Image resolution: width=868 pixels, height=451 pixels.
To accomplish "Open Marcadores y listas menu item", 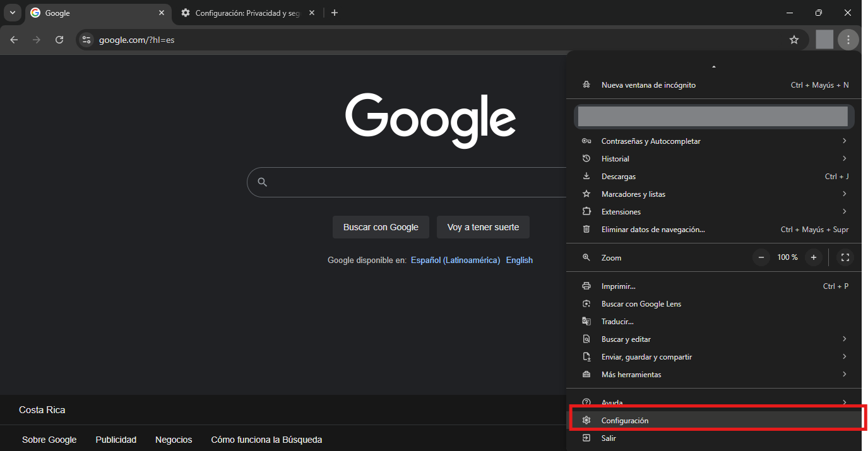I will 714,194.
